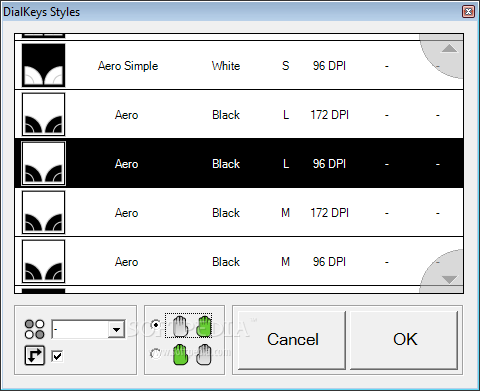Open the layout dropdown arrow
The width and height of the screenshot is (480, 391).
(116, 330)
